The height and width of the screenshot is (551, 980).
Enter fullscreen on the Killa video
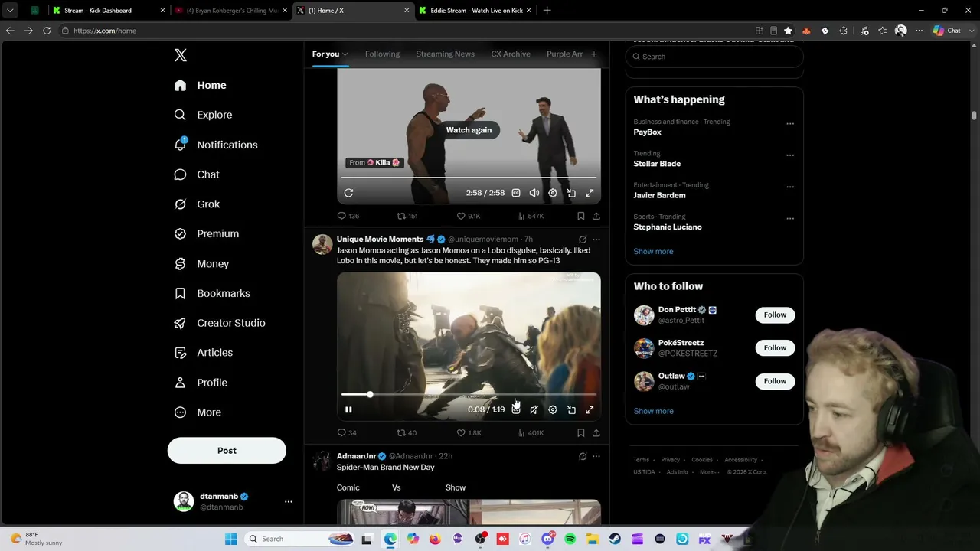[x=590, y=193]
